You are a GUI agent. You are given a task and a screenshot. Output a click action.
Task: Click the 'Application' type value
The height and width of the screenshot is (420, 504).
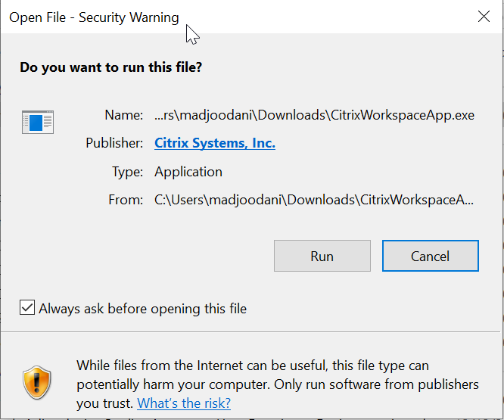click(x=188, y=172)
